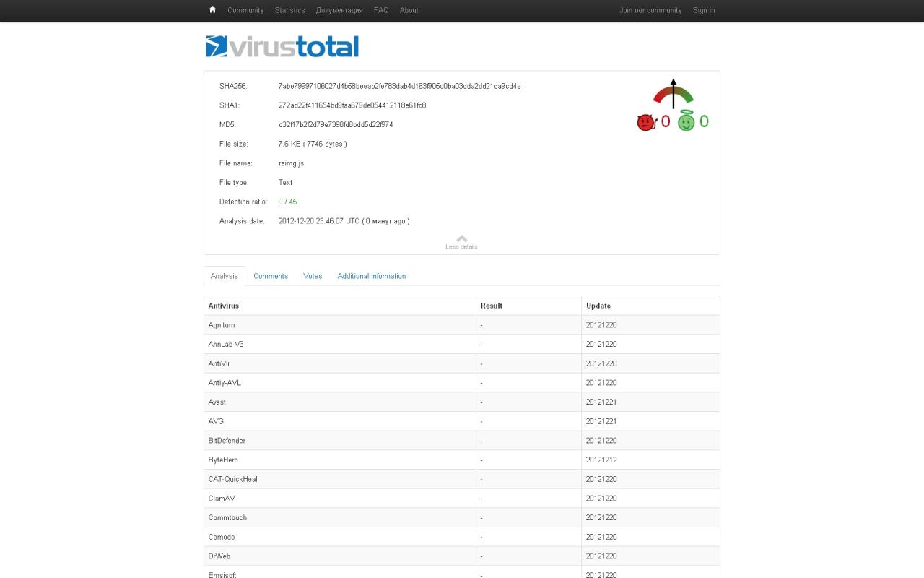Open the About page
This screenshot has height=578, width=924.
pyautogui.click(x=409, y=10)
